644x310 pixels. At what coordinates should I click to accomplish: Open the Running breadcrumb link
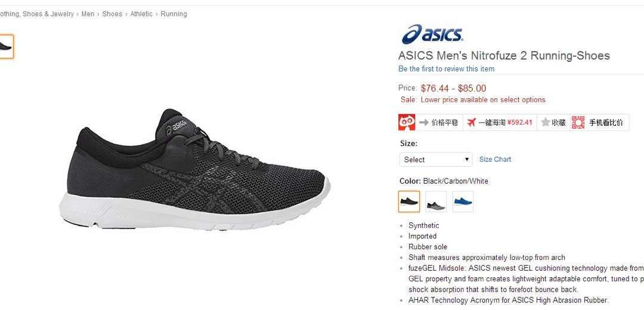click(174, 14)
